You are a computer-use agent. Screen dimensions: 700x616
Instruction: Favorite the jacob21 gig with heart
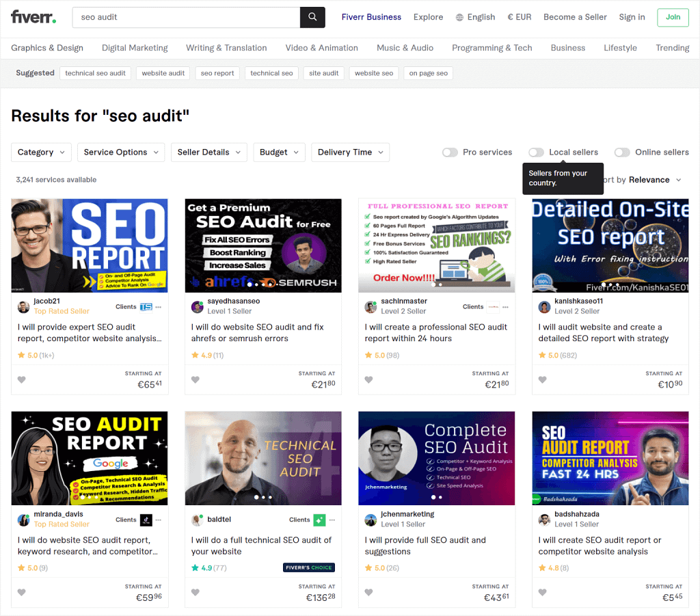[x=21, y=379]
